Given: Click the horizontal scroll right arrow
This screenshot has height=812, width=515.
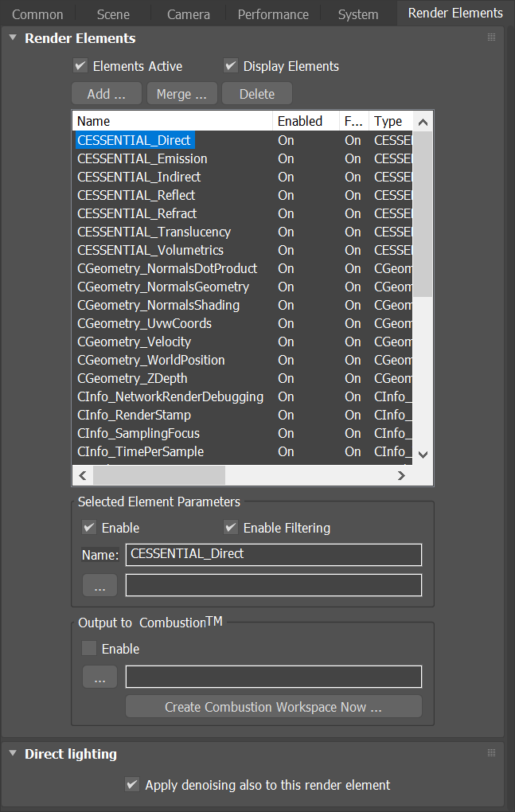Looking at the screenshot, I should tap(401, 475).
